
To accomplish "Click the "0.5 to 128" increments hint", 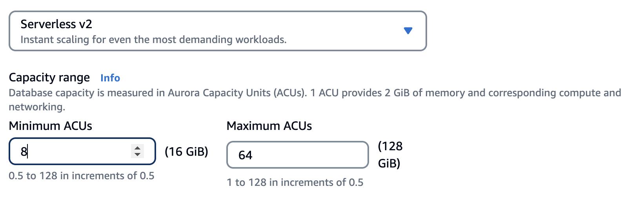I will (82, 176).
